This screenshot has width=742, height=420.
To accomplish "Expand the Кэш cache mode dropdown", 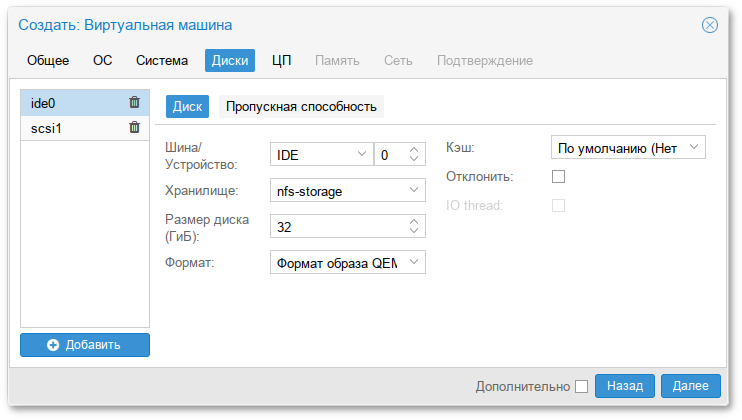I will tap(694, 147).
